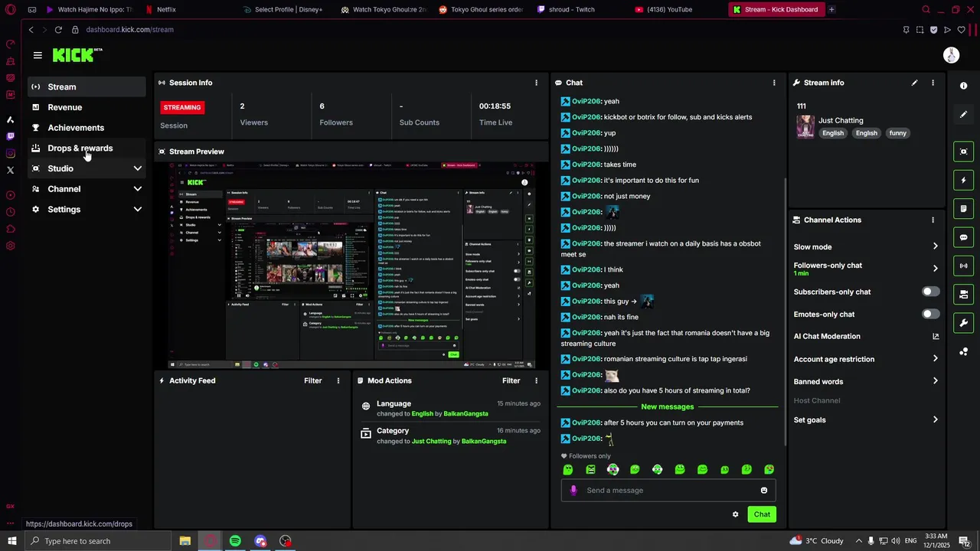Click the Kick logo

(x=77, y=55)
